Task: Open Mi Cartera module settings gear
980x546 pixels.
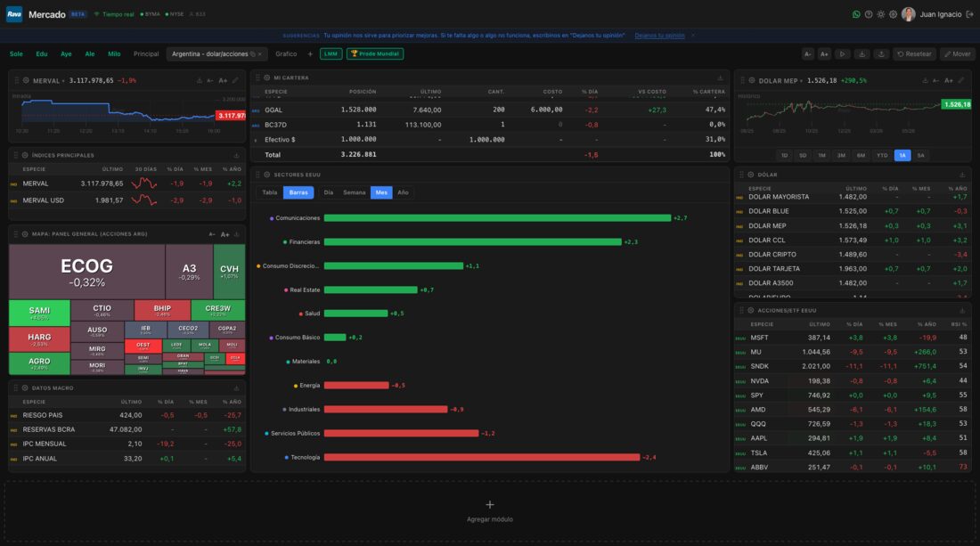Action: tap(267, 78)
